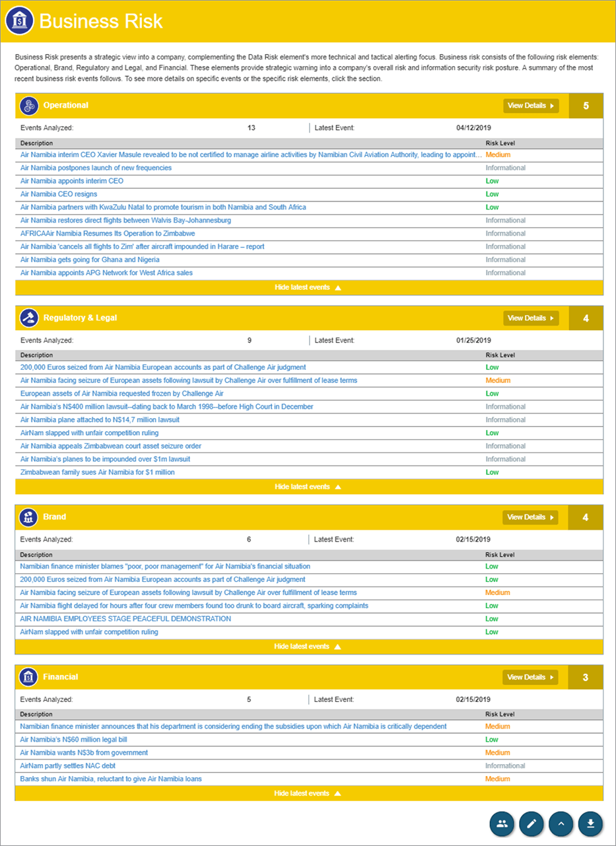Click the Regulatory & Legal risk score 4

(x=586, y=318)
